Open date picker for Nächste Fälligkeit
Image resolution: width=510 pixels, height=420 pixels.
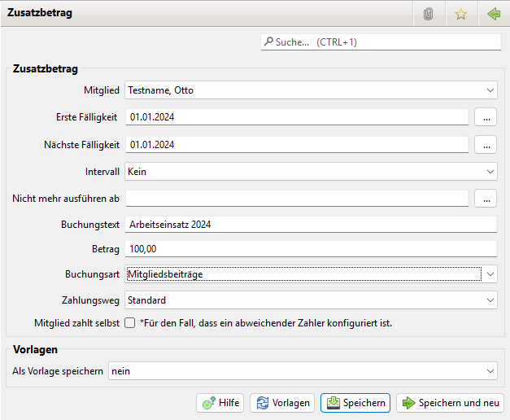point(486,145)
